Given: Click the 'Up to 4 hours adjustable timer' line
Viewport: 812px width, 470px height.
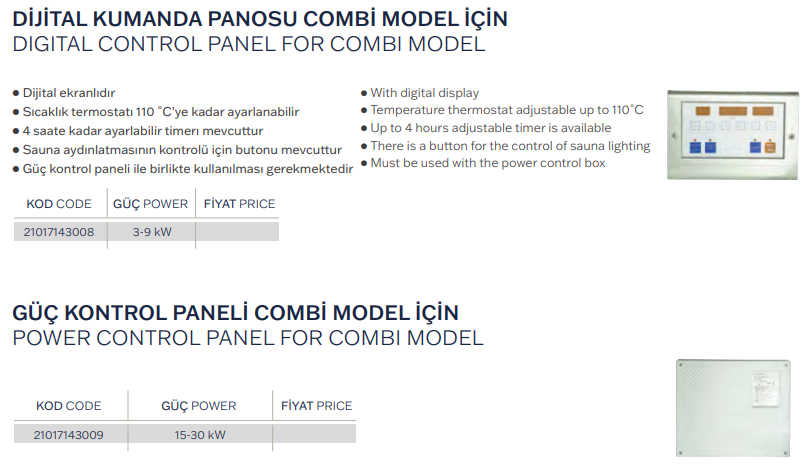Looking at the screenshot, I should click(491, 128).
